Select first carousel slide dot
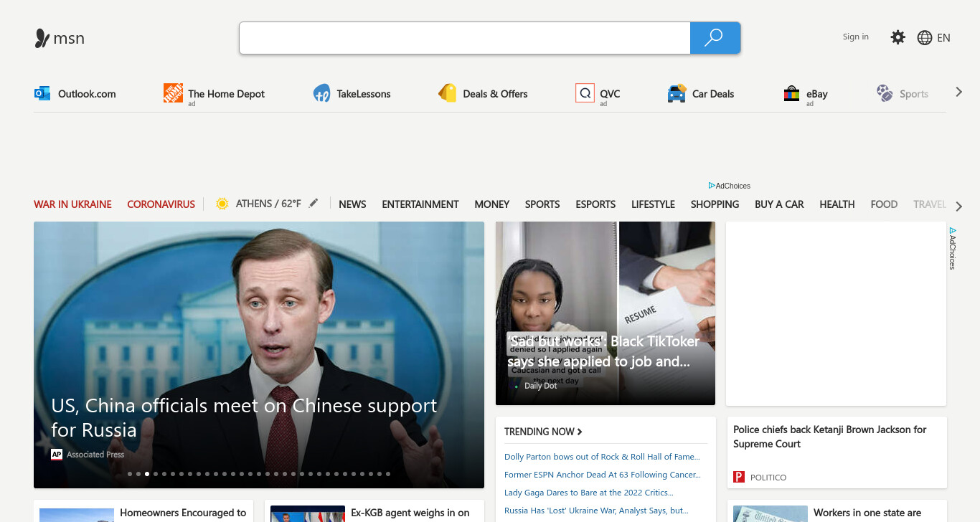980x522 pixels. click(x=130, y=474)
